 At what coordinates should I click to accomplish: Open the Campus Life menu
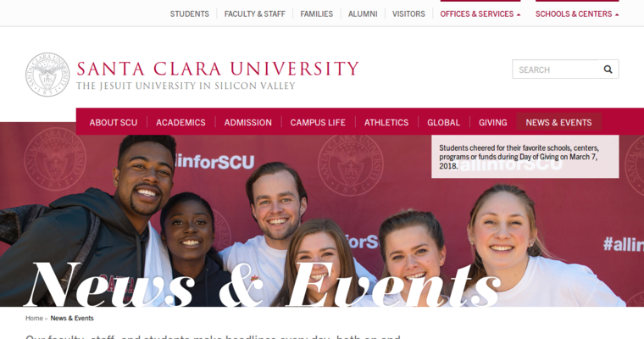click(318, 122)
